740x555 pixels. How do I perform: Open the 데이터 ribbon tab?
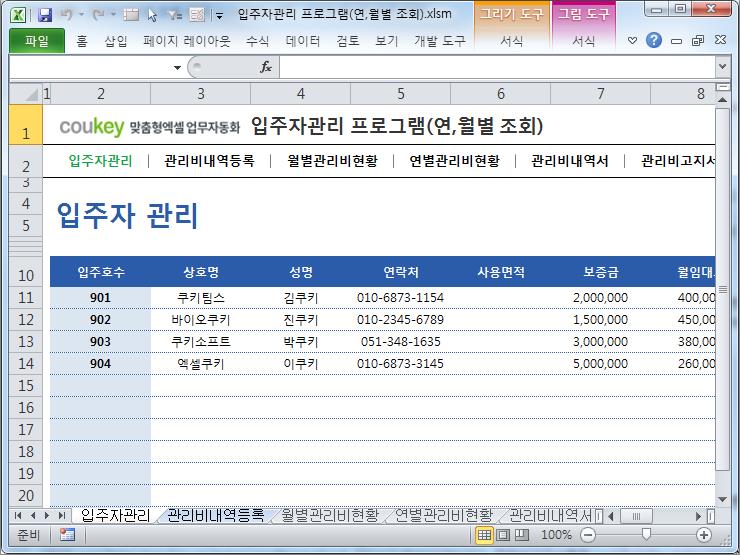point(303,41)
